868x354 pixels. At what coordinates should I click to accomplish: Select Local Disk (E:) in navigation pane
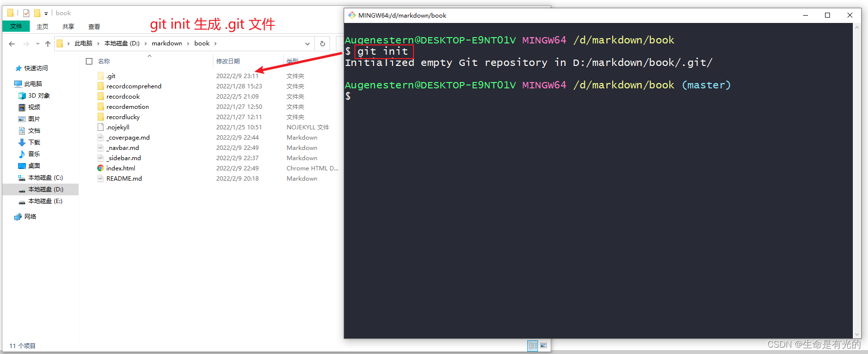(x=41, y=201)
